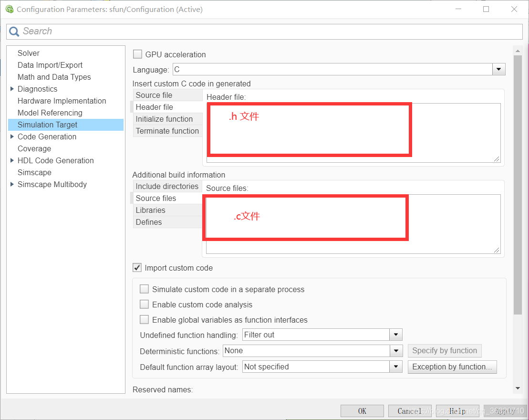Expand the Simscape Multibody node
529x420 pixels.
[x=12, y=184]
